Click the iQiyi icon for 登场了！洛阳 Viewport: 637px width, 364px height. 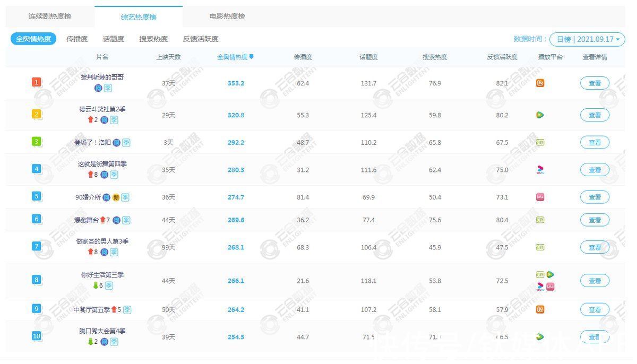(540, 143)
